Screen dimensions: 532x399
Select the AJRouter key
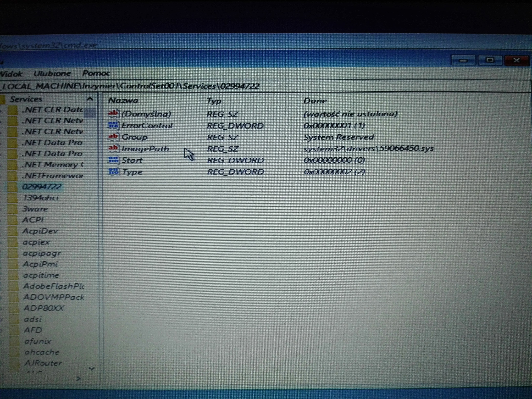click(x=43, y=363)
